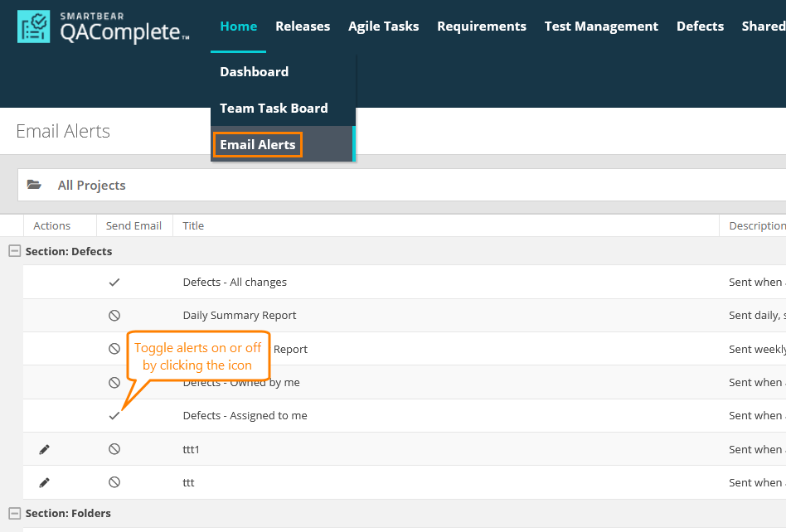Enable the Defects - Owned by me alert
786x532 pixels.
click(114, 383)
